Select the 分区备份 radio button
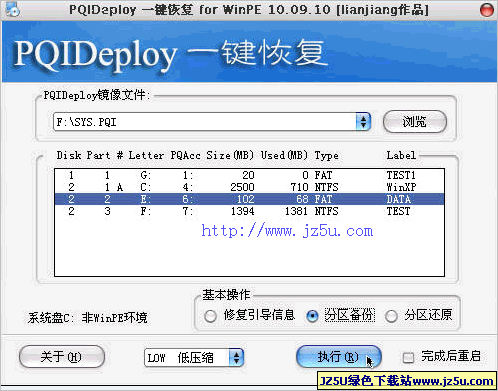 312,316
